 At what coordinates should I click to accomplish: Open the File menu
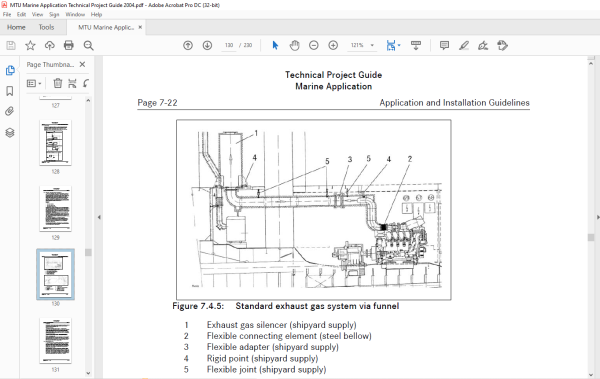click(7, 15)
